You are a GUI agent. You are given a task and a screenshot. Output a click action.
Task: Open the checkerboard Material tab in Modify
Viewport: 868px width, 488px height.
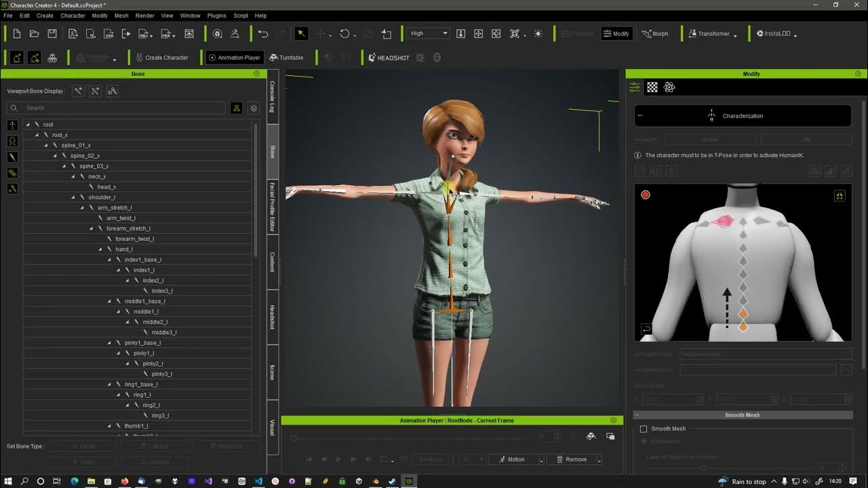[x=652, y=87]
